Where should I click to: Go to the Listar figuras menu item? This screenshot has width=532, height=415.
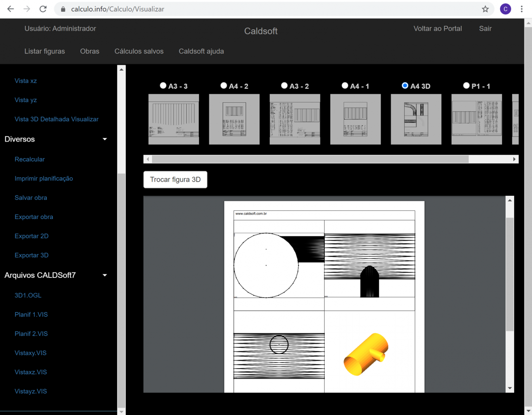(x=44, y=51)
